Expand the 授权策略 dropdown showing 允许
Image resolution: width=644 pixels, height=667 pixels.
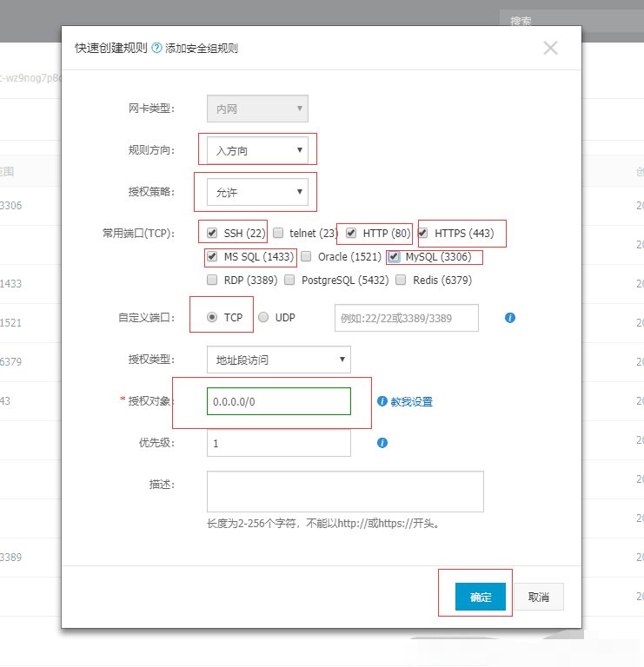coord(257,192)
